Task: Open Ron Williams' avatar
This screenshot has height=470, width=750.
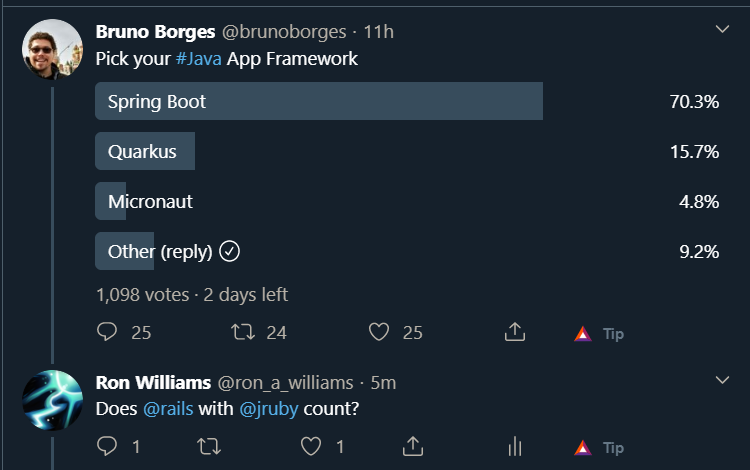Action: (x=52, y=400)
